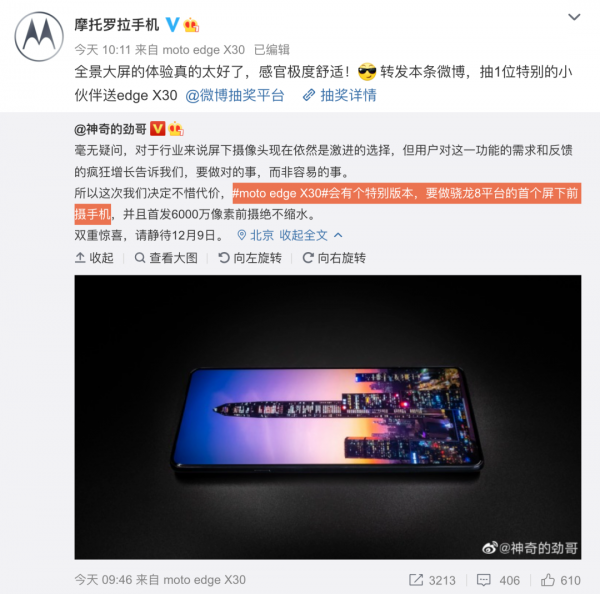
Task: Collapse the image using 收起 button
Action: coord(94,258)
